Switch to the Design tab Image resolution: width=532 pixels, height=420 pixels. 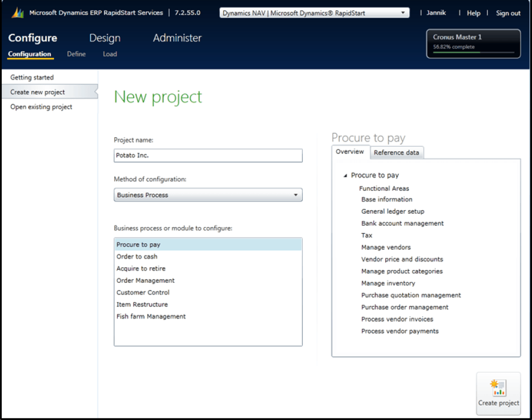(105, 38)
